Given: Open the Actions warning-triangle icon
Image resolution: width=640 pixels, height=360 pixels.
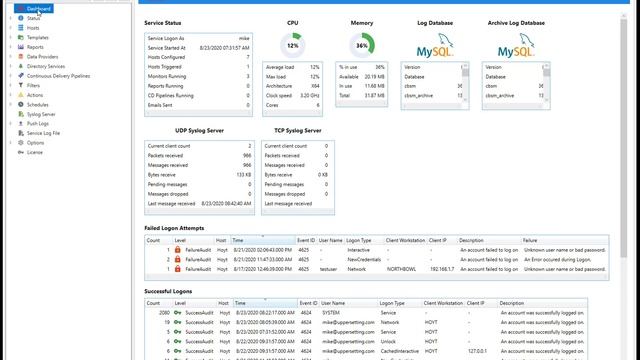Looking at the screenshot, I should 21,95.
